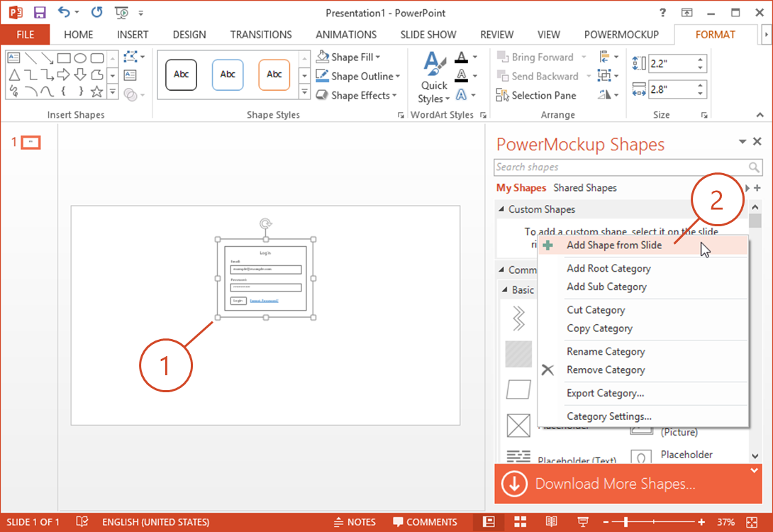
Task: Collapse the Basic category
Action: [505, 289]
